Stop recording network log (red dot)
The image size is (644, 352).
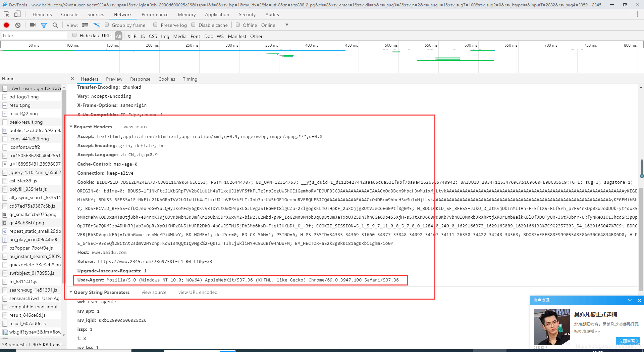[6, 25]
